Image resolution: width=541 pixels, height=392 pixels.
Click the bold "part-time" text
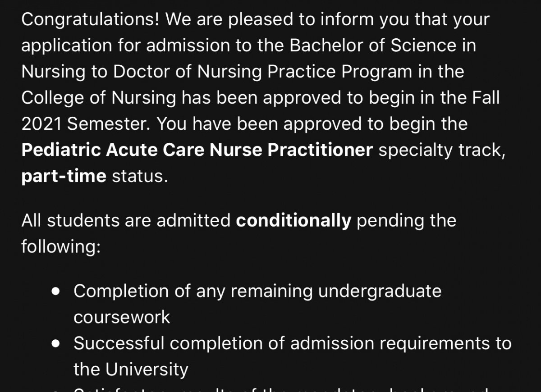[x=64, y=176]
